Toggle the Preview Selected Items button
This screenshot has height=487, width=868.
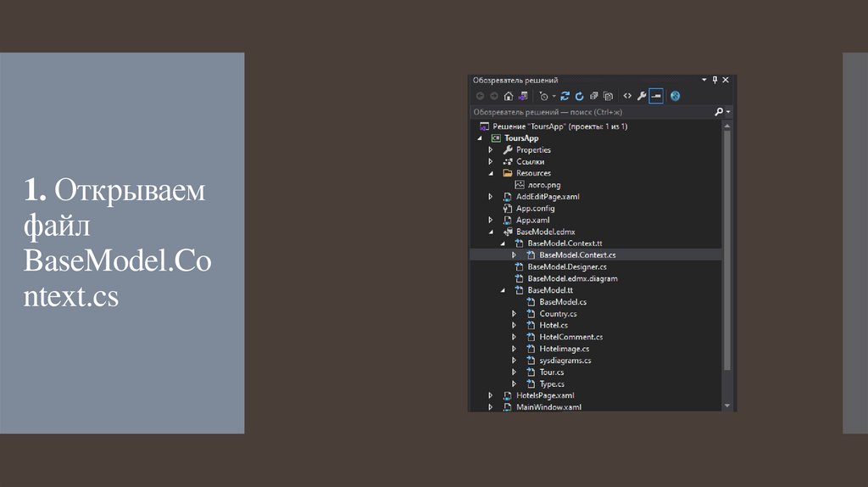(x=656, y=96)
